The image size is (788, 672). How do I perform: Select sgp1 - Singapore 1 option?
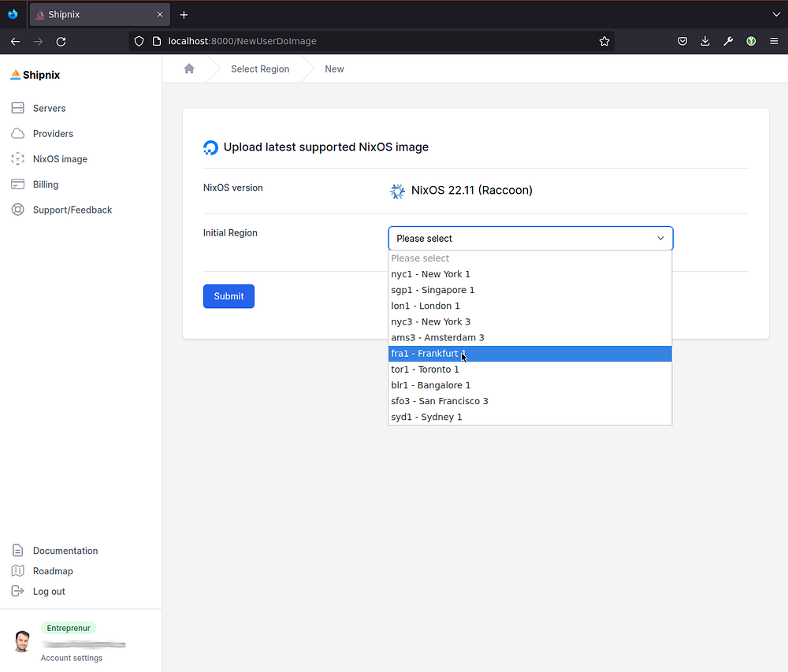(530, 290)
